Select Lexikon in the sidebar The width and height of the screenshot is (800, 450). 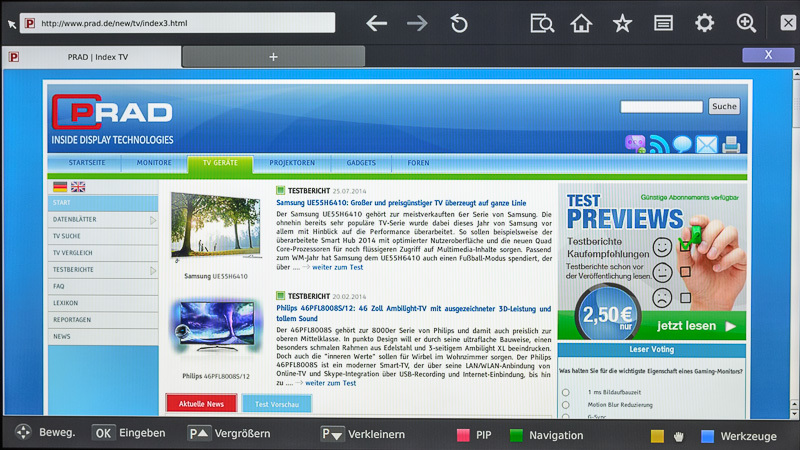click(x=103, y=303)
